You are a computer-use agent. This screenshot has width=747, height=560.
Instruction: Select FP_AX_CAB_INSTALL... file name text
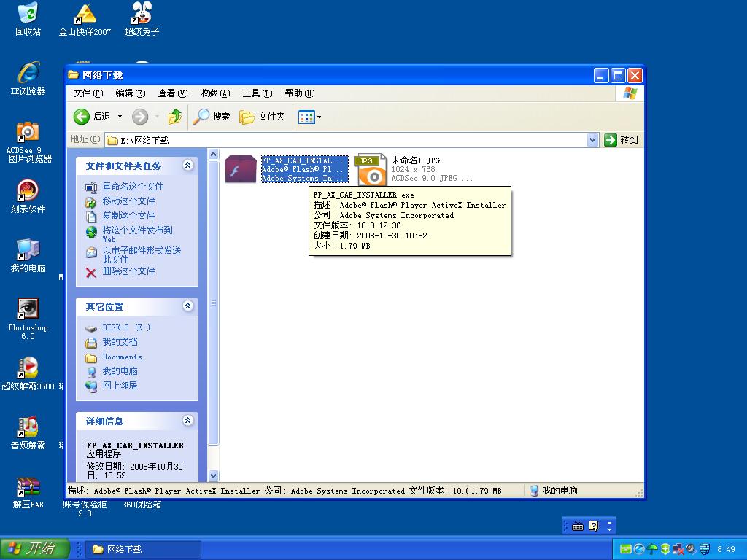[x=302, y=160]
